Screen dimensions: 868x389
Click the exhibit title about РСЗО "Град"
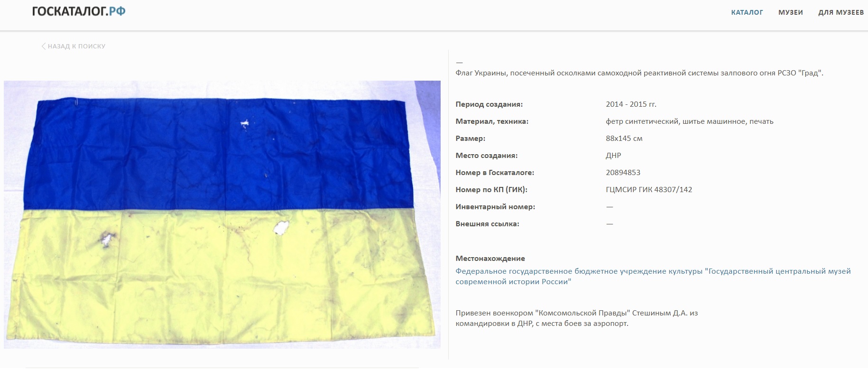pos(639,73)
